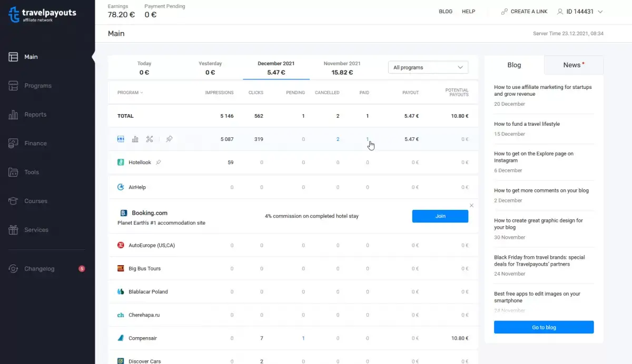Open the Changelog icon in sidebar

[13, 269]
